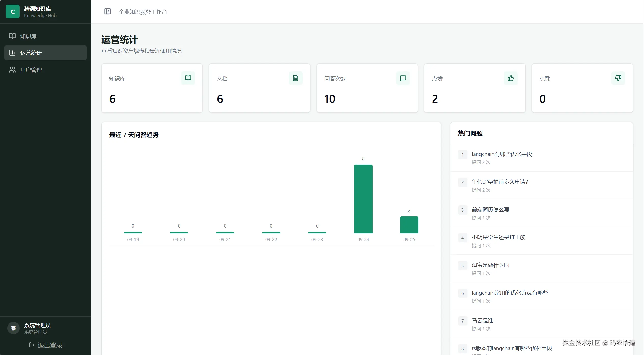Click the 企业知识服务工作台 header text
The image size is (644, 355).
pos(143,12)
